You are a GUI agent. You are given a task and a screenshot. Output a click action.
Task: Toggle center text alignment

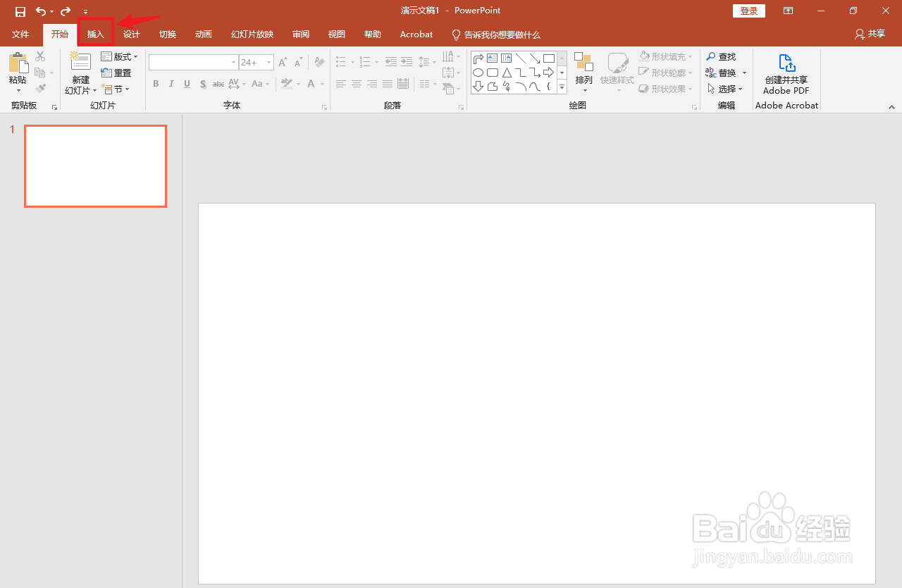pos(357,84)
